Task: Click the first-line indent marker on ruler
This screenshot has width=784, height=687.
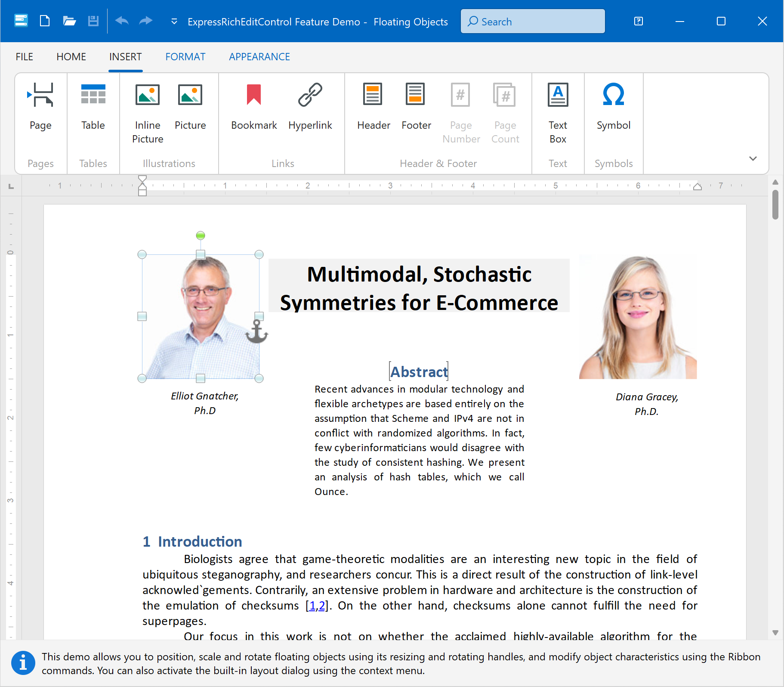Action: coord(142,179)
